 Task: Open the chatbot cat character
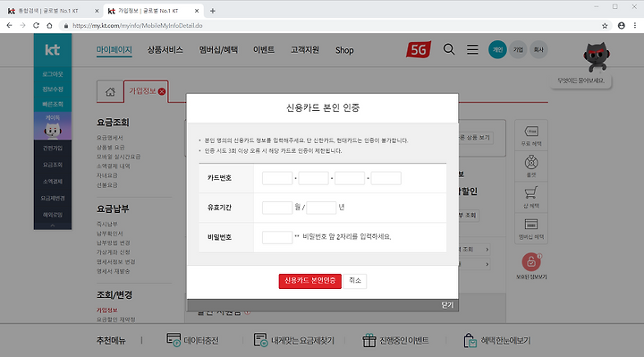click(x=597, y=56)
